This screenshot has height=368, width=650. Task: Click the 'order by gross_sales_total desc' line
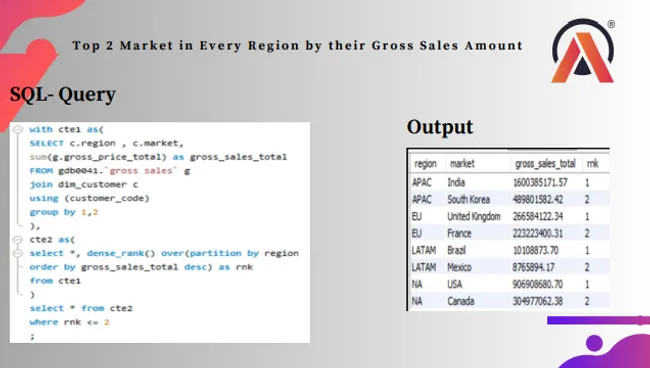141,267
